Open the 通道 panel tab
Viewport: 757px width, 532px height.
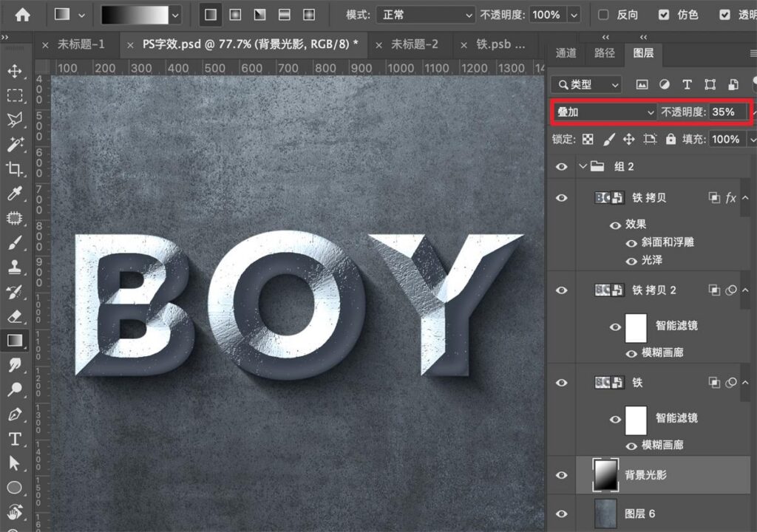pos(566,52)
